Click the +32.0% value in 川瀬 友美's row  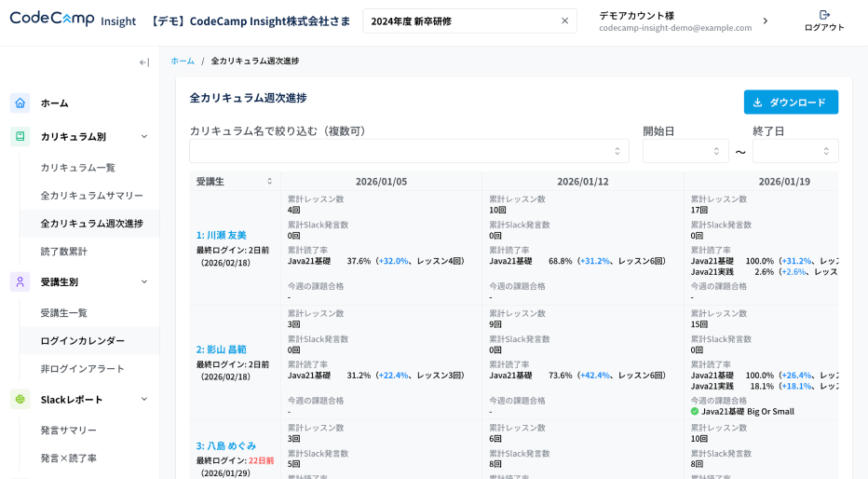(x=393, y=261)
